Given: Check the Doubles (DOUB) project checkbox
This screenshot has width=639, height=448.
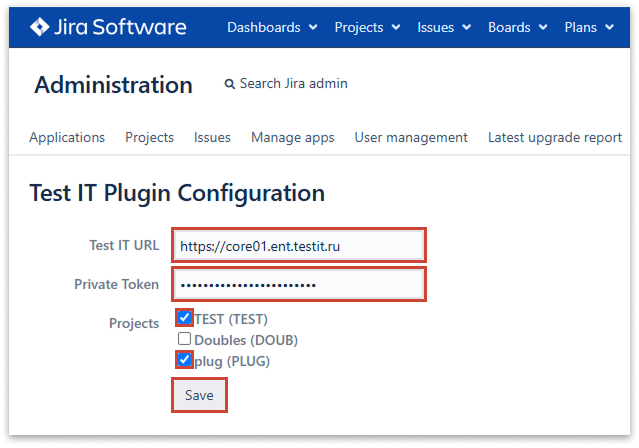Looking at the screenshot, I should pos(185,339).
